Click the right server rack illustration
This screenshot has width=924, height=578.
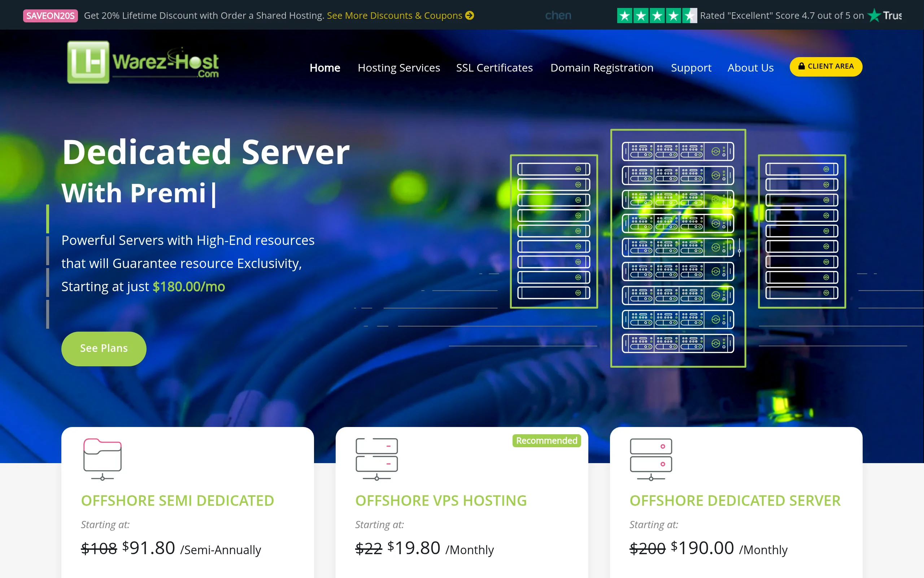pyautogui.click(x=802, y=231)
